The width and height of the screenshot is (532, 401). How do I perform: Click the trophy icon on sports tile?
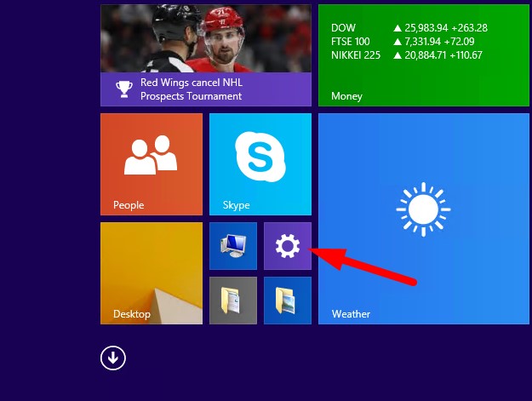point(123,89)
